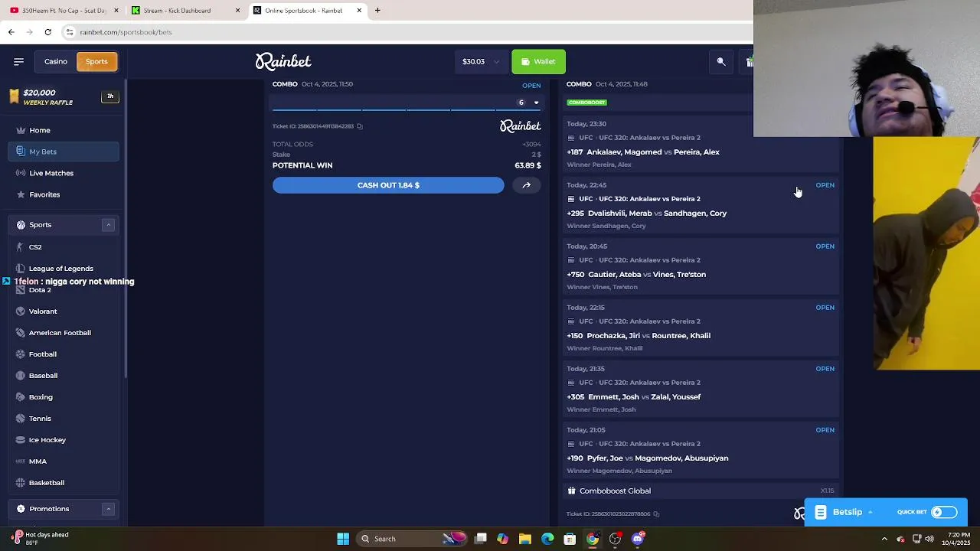Image resolution: width=980 pixels, height=551 pixels.
Task: Copy the second ticket ID at bottom
Action: pyautogui.click(x=656, y=514)
